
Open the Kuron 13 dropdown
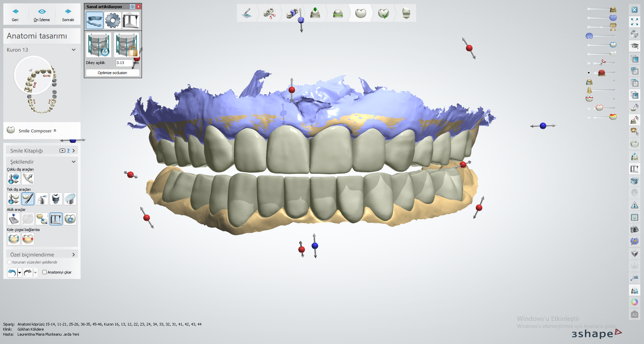coord(73,50)
